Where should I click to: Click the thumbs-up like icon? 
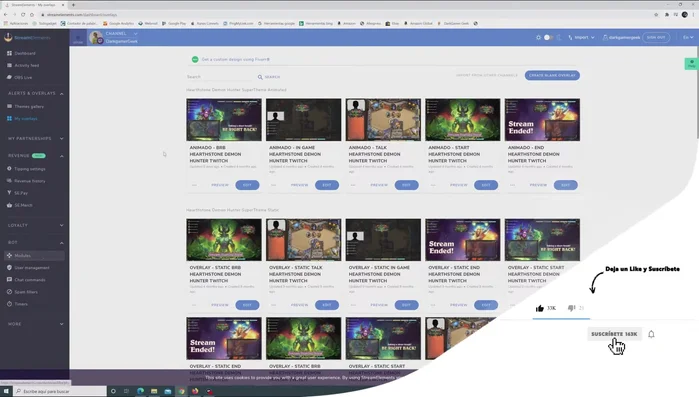(x=540, y=308)
